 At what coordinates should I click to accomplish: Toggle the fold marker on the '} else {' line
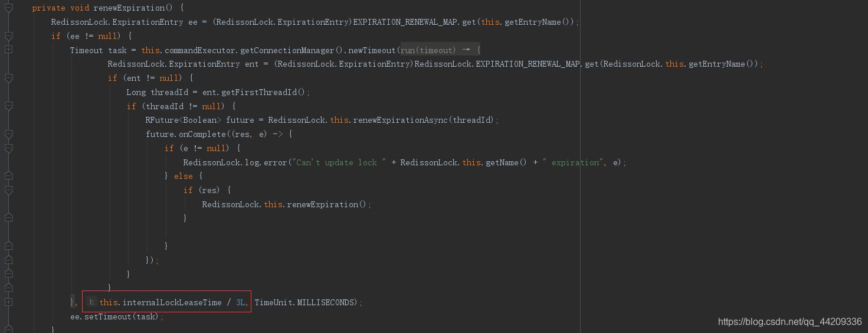click(8, 176)
